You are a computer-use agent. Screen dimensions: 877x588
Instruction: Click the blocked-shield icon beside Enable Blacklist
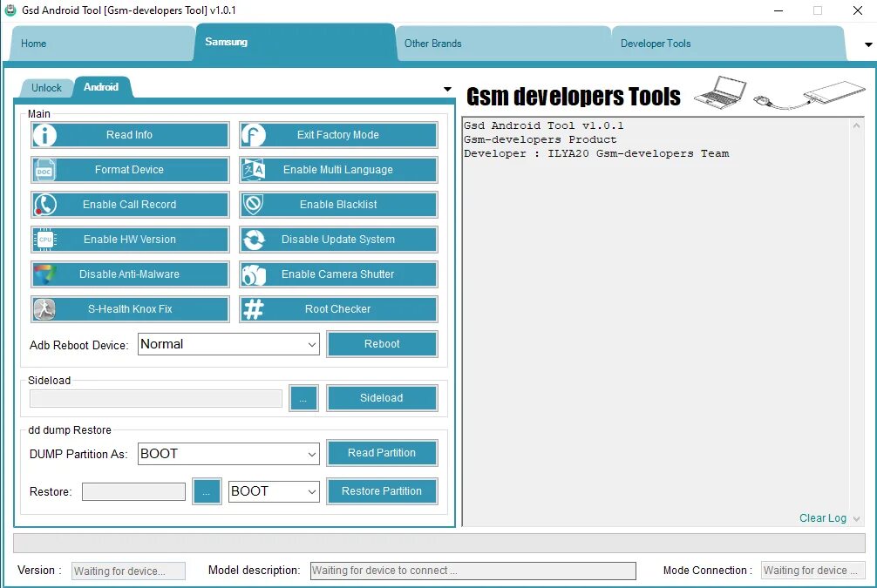(x=254, y=205)
